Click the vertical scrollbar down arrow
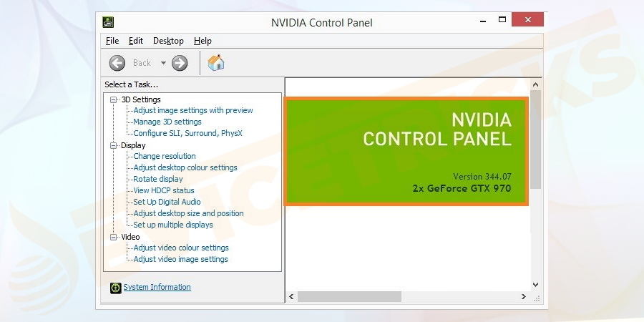The height and width of the screenshot is (322, 644). click(x=535, y=285)
